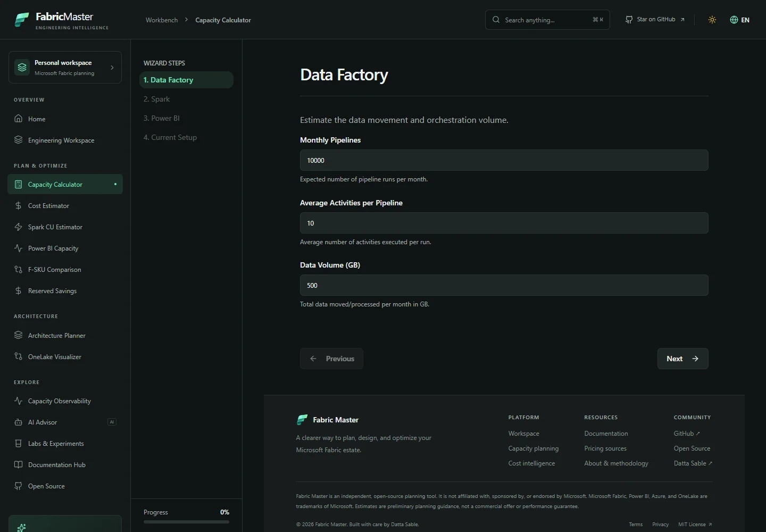Click the Home sidebar icon
The height and width of the screenshot is (532, 766).
pyautogui.click(x=19, y=119)
